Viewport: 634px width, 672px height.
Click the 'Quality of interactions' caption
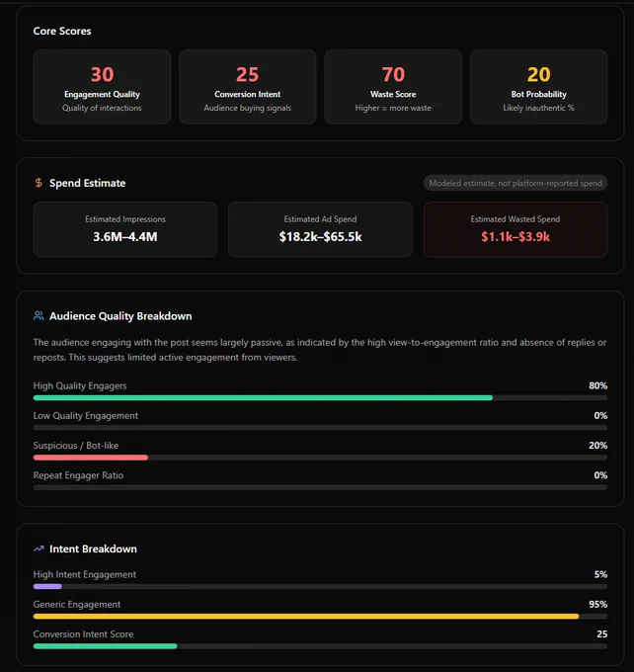pos(102,108)
